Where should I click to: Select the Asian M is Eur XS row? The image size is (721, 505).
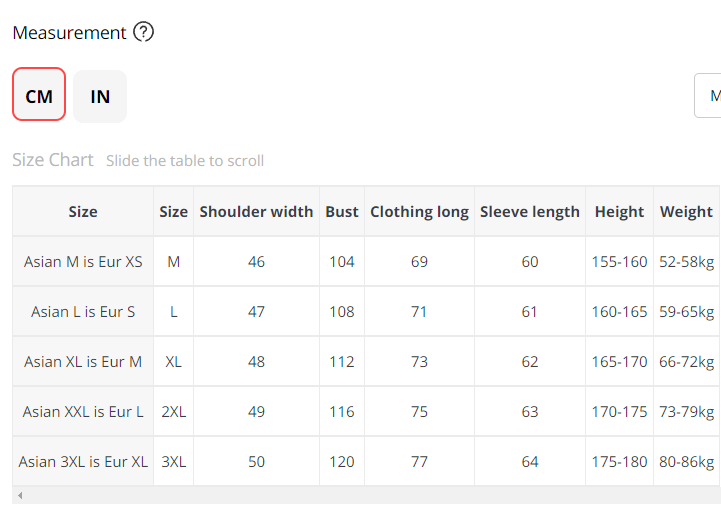(x=83, y=261)
